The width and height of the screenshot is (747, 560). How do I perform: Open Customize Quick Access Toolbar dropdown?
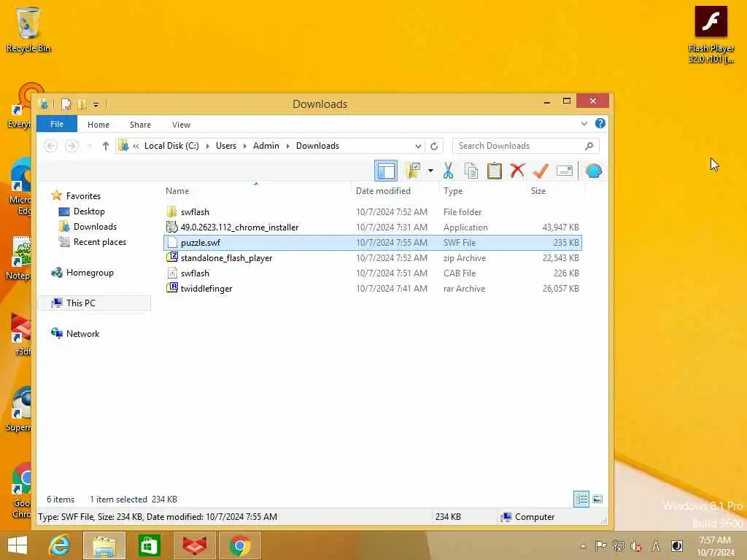96,104
